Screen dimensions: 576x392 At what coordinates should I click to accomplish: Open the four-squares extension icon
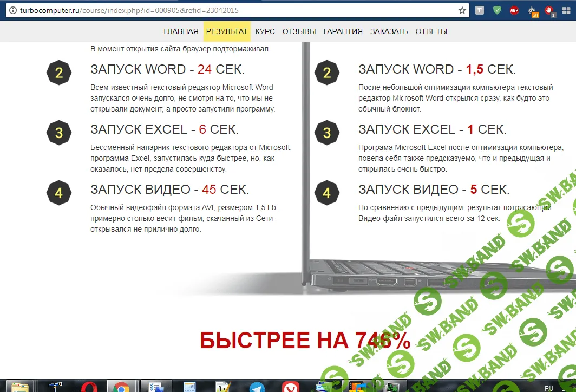pyautogui.click(x=566, y=10)
